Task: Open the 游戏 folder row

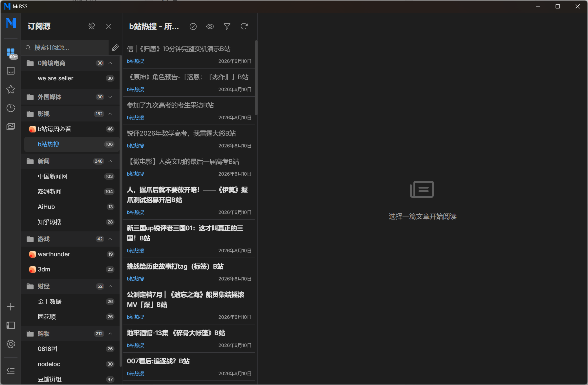Action: 71,239
